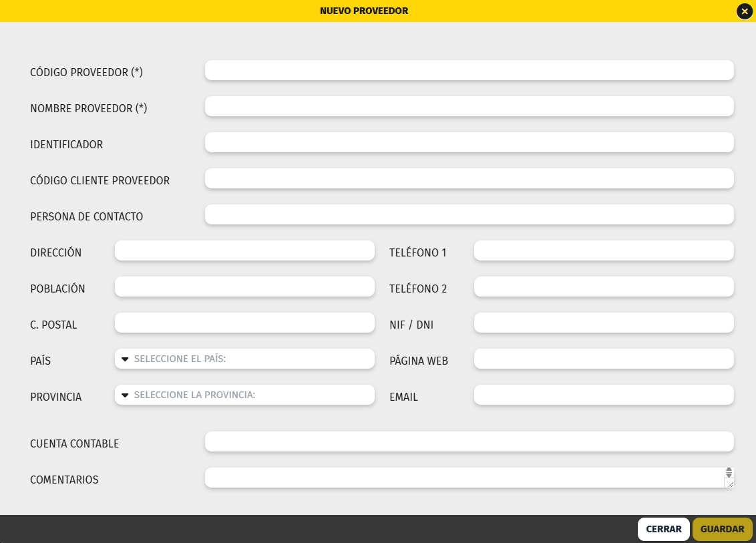This screenshot has height=543, width=756.
Task: Click the Provincia dropdown arrow icon
Action: pos(125,395)
